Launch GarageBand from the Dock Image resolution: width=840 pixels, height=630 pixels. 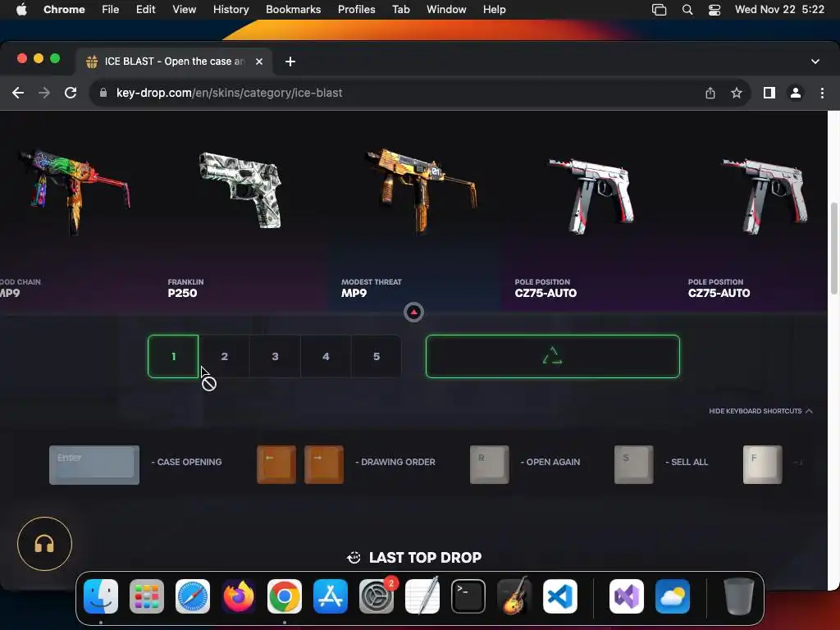coord(514,596)
